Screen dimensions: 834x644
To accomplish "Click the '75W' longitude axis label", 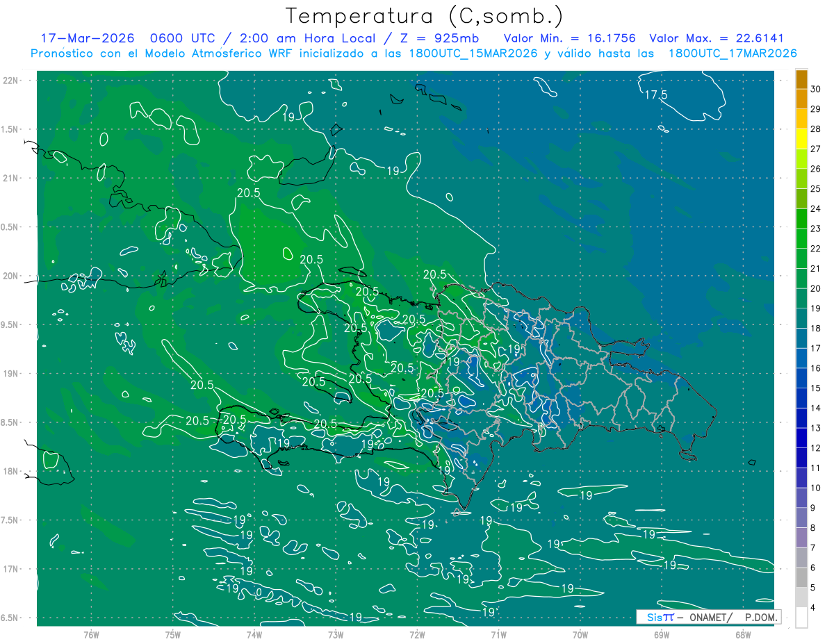I will [x=173, y=634].
